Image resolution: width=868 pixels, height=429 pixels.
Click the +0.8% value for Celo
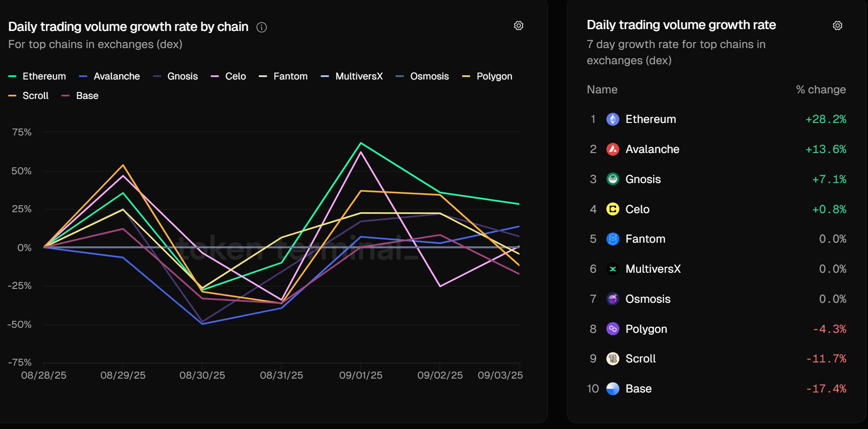[829, 209]
